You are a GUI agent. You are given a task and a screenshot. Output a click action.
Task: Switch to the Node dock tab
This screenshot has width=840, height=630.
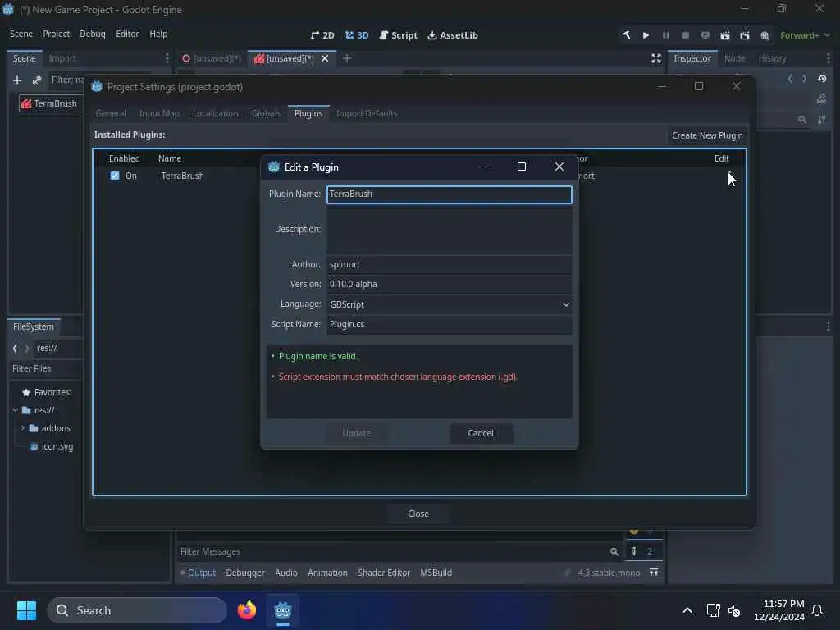point(734,58)
